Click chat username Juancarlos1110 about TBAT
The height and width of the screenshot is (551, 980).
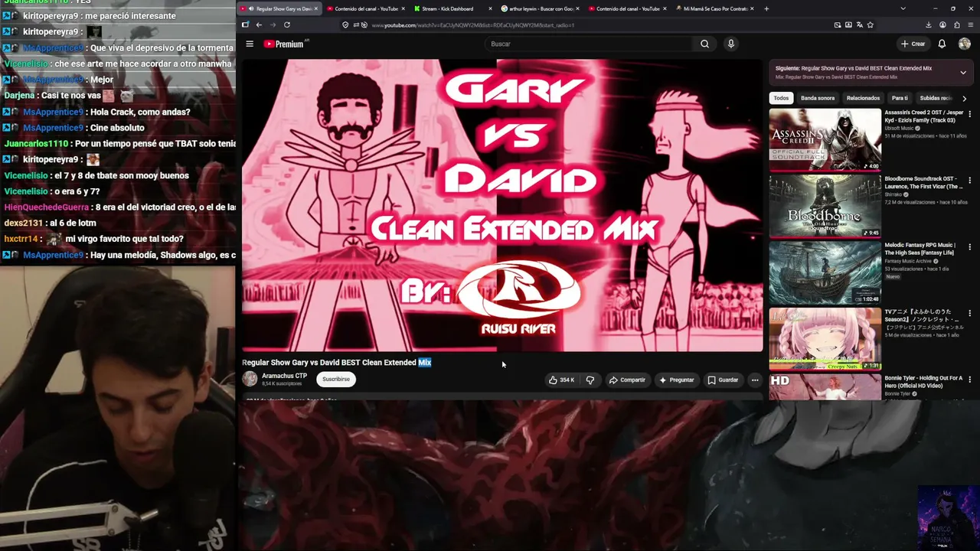click(36, 144)
